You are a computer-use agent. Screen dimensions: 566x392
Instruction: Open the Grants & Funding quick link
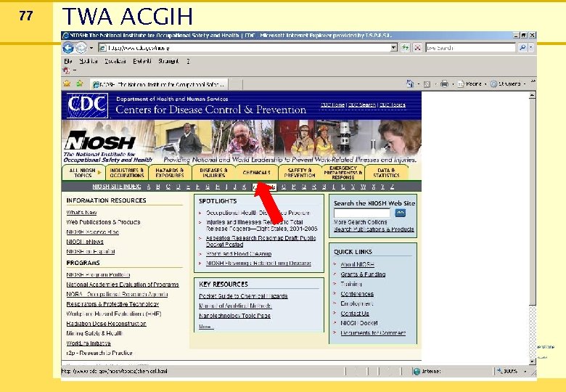pyautogui.click(x=363, y=274)
